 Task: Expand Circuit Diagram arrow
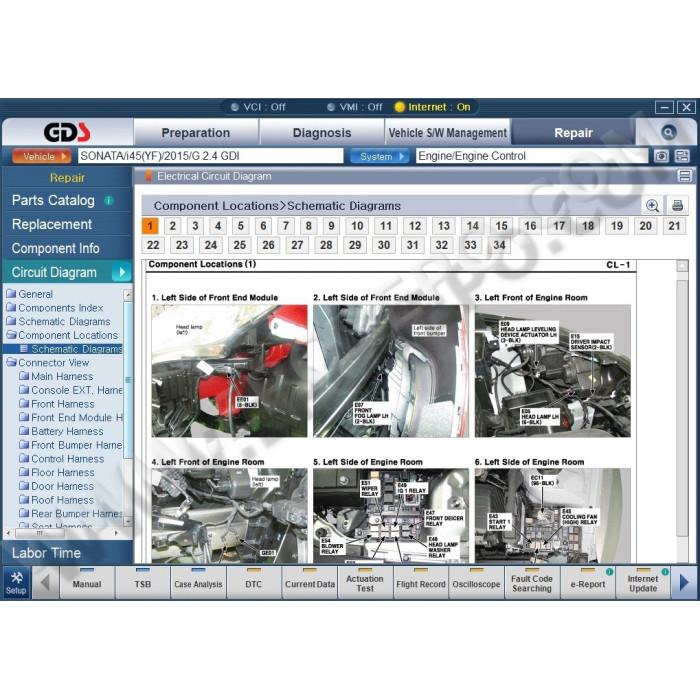(122, 272)
